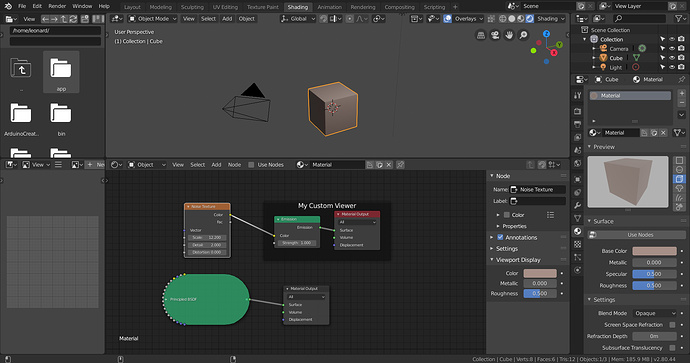
Task: Enable Subsurface Translucency checkbox
Action: point(672,348)
